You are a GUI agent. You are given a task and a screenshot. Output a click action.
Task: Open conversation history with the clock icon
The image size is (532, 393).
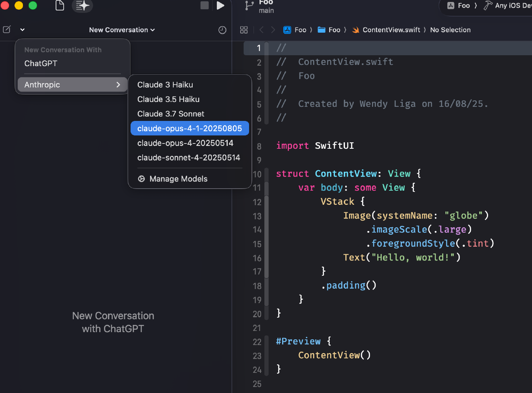click(222, 30)
